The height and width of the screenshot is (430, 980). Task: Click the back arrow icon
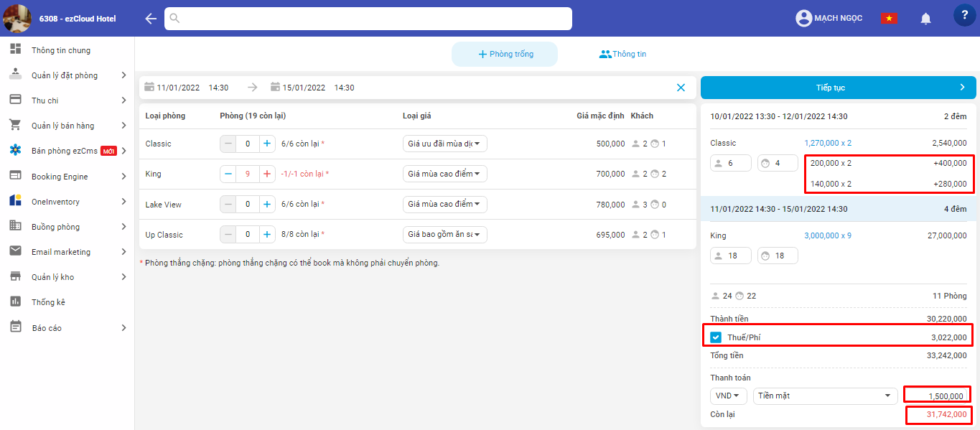click(151, 19)
